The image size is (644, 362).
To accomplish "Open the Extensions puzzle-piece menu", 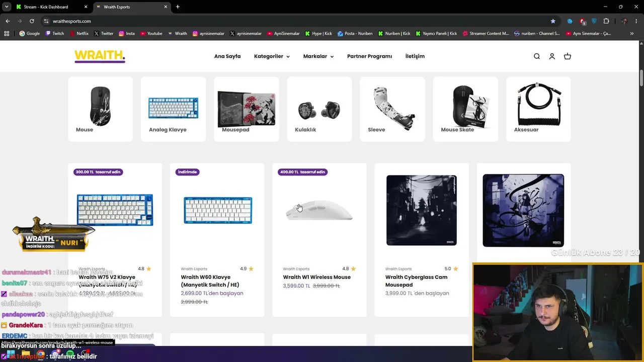I will coord(606,21).
